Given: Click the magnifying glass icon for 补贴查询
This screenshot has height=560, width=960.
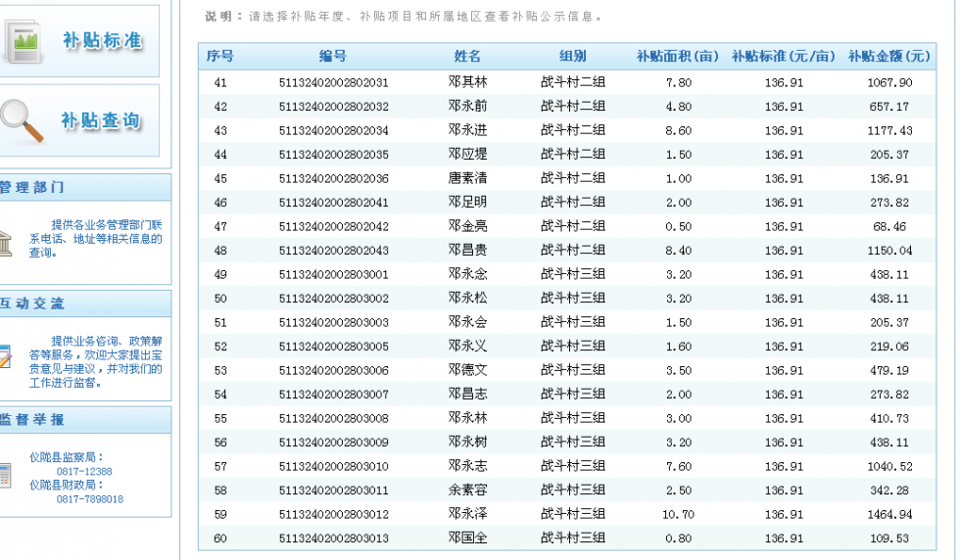Looking at the screenshot, I should pyautogui.click(x=22, y=121).
